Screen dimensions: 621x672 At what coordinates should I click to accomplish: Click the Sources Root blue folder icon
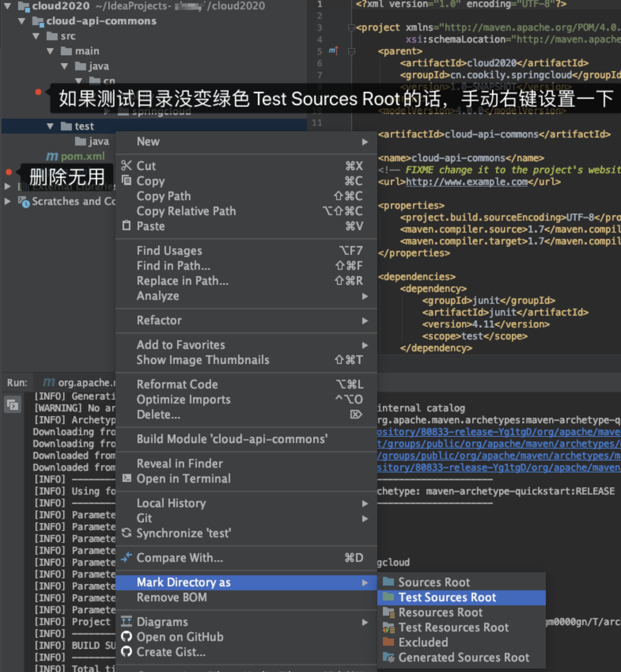[x=388, y=582]
